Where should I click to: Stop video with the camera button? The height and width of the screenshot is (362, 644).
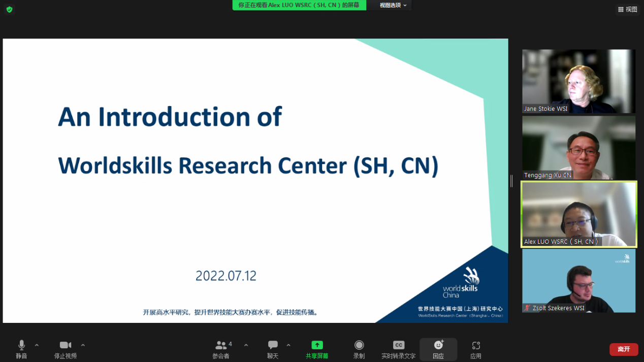coord(65,349)
